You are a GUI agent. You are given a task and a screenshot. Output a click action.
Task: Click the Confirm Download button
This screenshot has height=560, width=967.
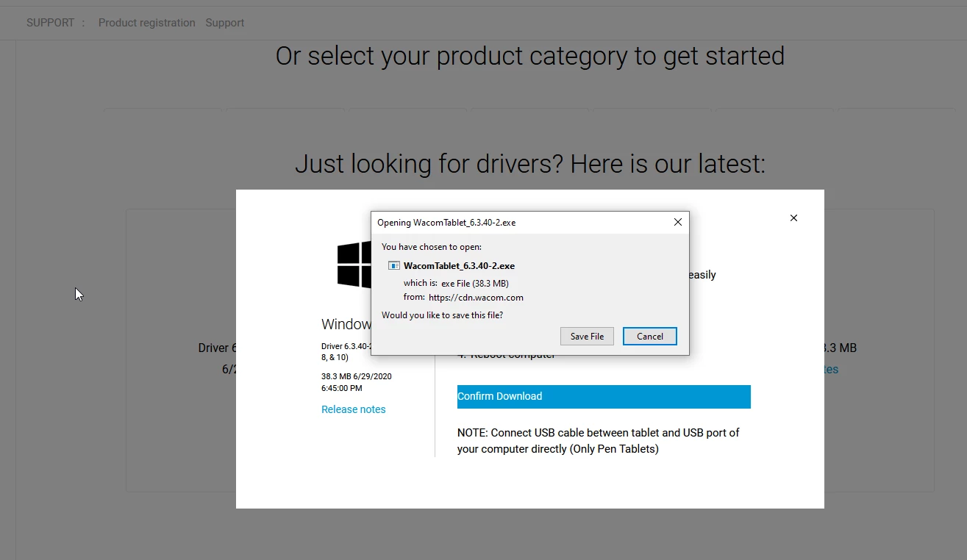pos(604,396)
